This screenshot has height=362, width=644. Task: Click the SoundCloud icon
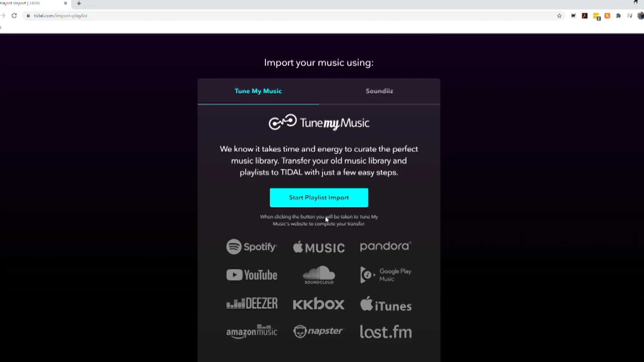pyautogui.click(x=318, y=275)
